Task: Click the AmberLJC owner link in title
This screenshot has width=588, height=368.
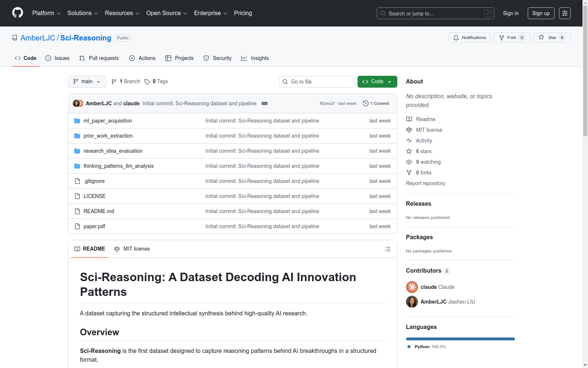Action: coord(38,38)
